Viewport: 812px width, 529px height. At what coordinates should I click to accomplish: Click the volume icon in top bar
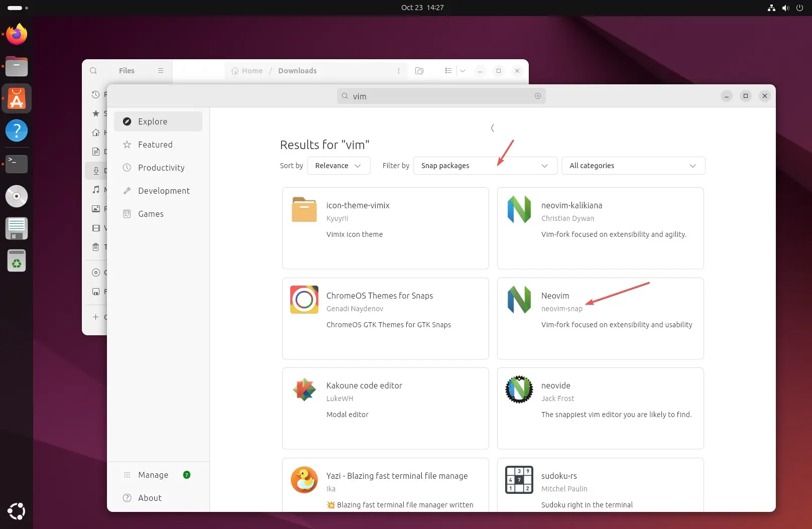point(785,8)
